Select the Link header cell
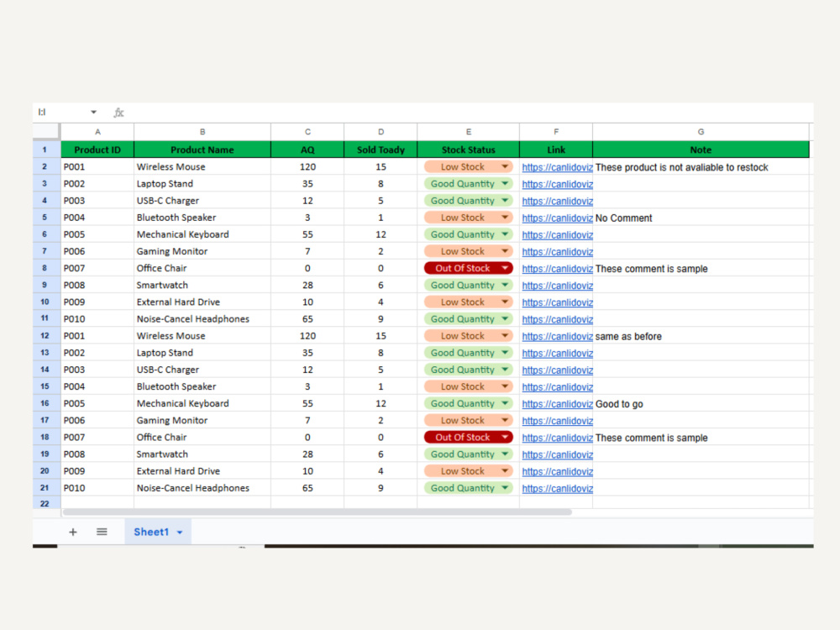The width and height of the screenshot is (840, 630). pos(556,150)
